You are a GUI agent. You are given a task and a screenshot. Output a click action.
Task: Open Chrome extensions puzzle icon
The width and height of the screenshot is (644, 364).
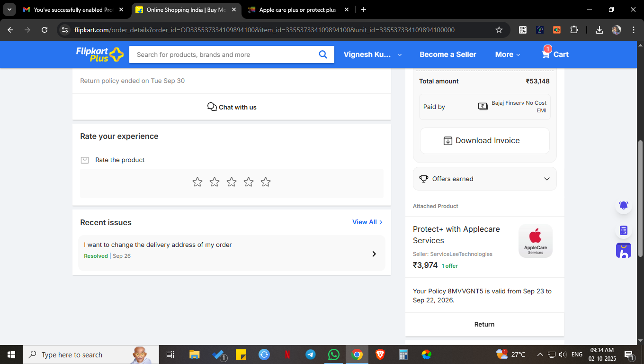pyautogui.click(x=574, y=30)
